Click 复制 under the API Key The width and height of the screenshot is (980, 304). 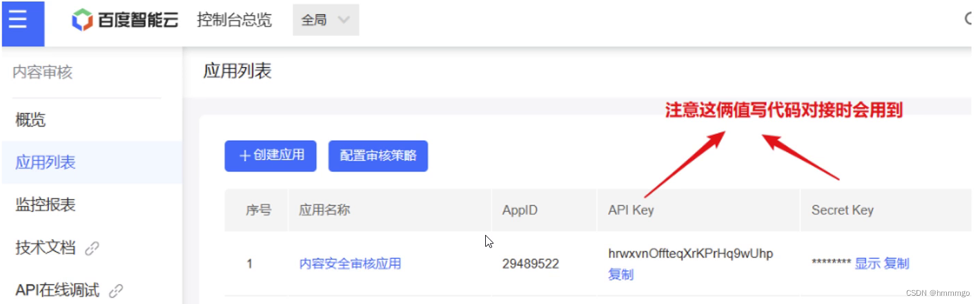pyautogui.click(x=620, y=274)
